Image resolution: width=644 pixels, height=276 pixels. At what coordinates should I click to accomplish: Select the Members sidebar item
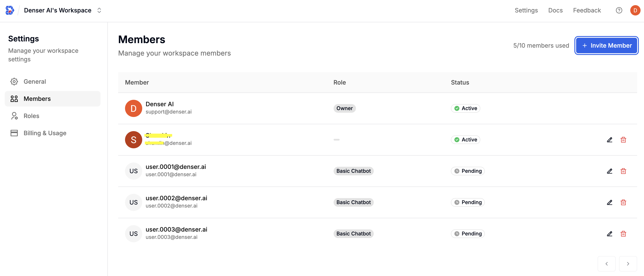[52, 99]
